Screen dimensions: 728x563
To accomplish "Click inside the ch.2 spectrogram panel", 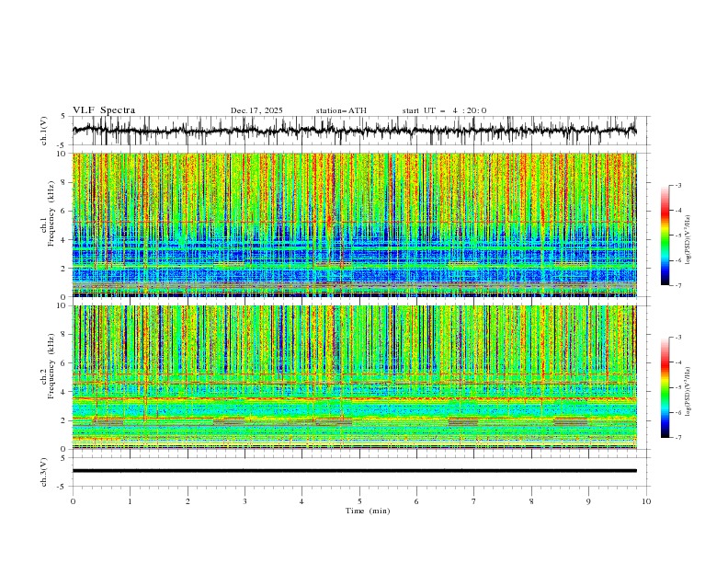I will coord(354,377).
